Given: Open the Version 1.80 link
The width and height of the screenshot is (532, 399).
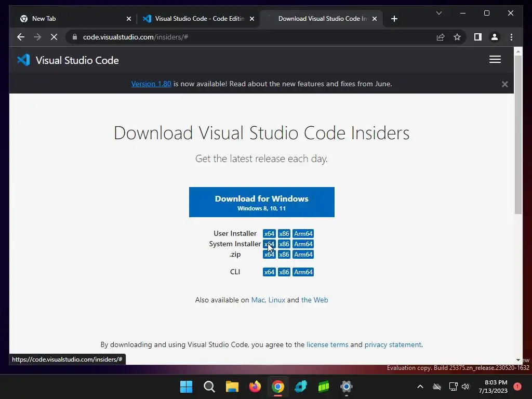Looking at the screenshot, I should 151,84.
